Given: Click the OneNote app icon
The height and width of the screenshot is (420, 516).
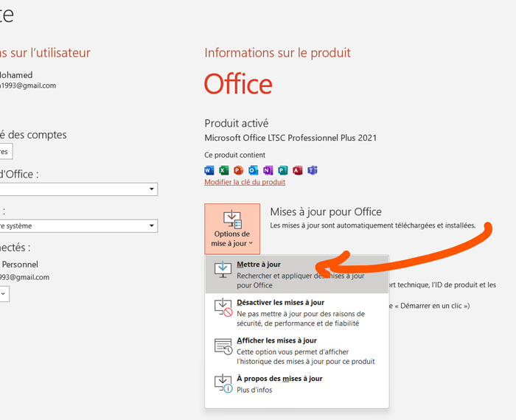Looking at the screenshot, I should (x=268, y=170).
